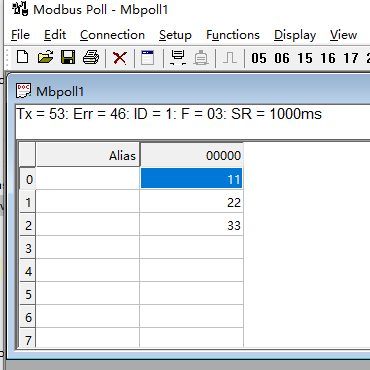Click row header 6
The image size is (370, 370).
[28, 317]
